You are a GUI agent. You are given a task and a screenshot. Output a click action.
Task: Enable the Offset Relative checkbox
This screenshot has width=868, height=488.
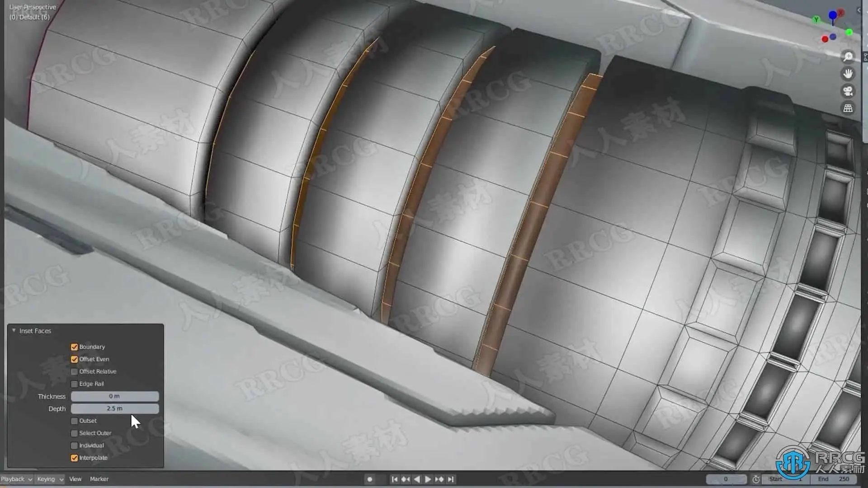click(75, 371)
